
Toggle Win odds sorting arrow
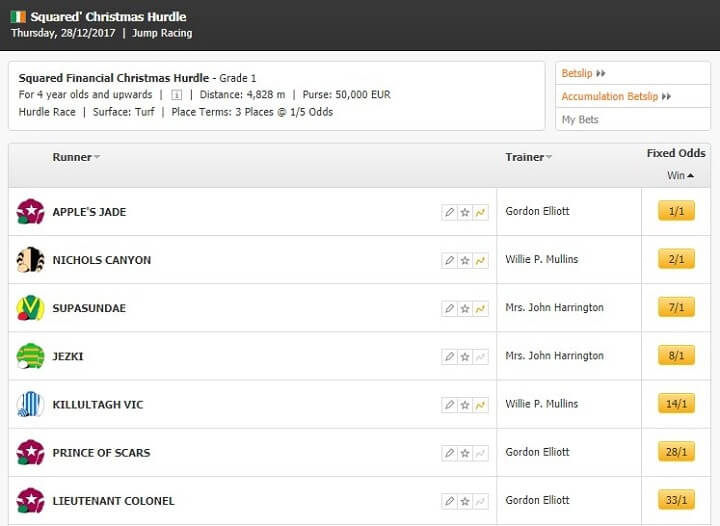pos(691,175)
